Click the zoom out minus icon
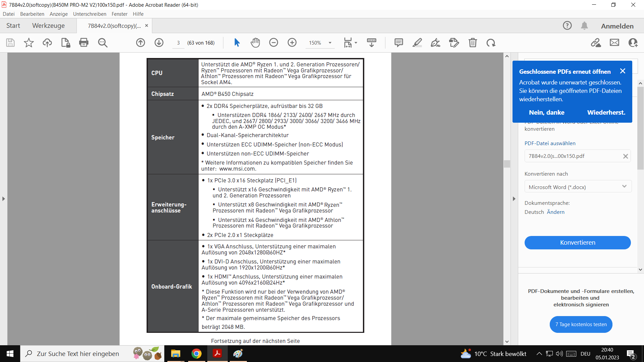The image size is (644, 362). pos(274,43)
